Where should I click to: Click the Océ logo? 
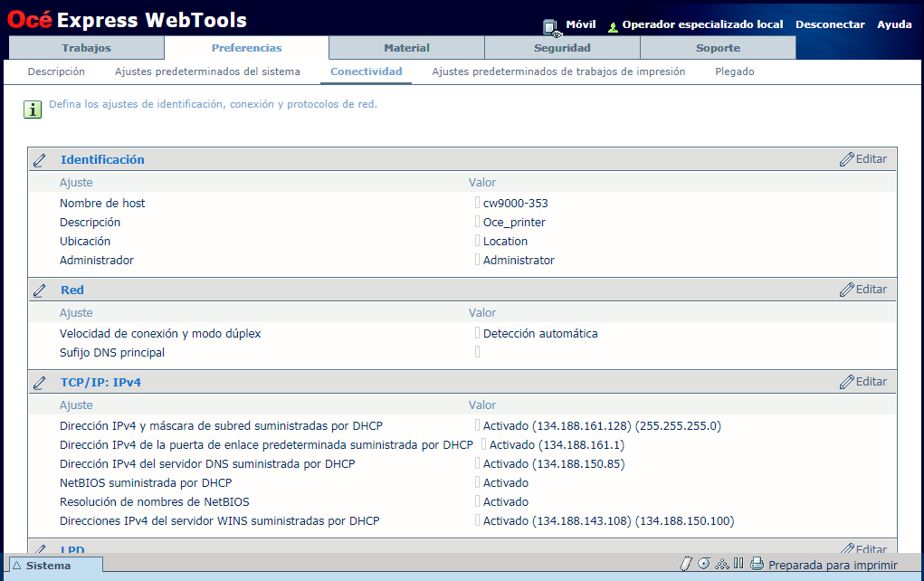coord(30,19)
